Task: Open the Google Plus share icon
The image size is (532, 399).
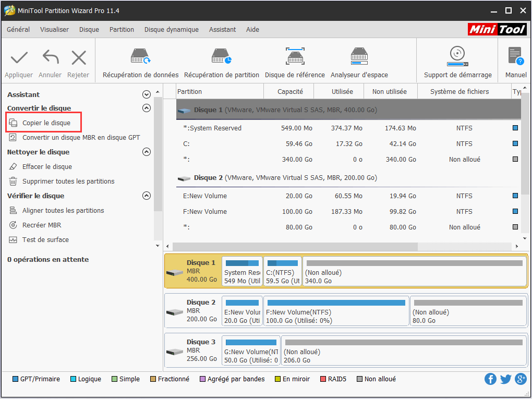Action: point(521,379)
